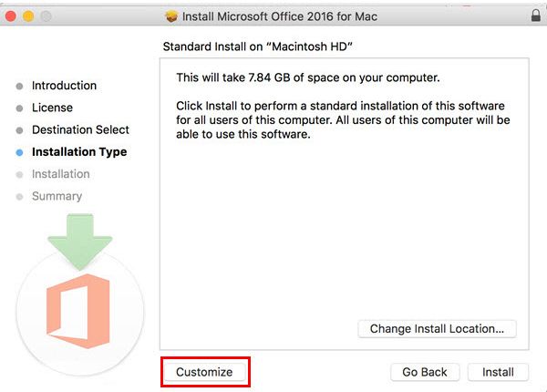Start installation with the Install button
This screenshot has width=547, height=392.
498,372
